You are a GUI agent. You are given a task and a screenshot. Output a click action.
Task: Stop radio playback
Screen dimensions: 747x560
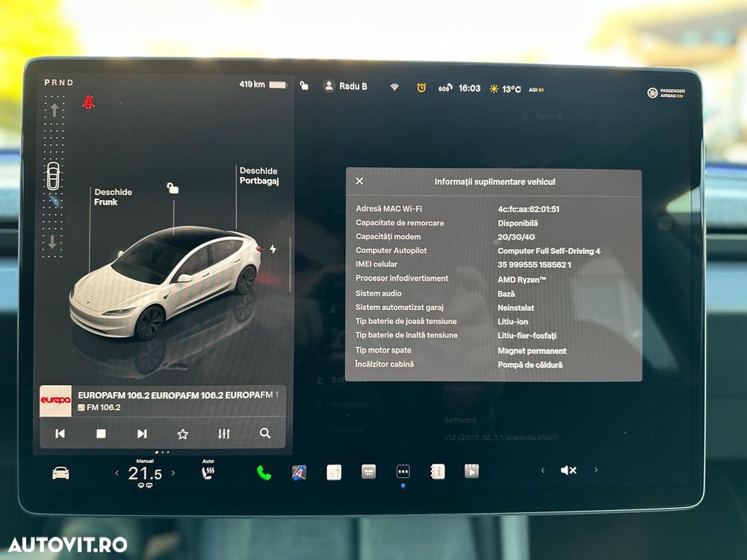[101, 433]
